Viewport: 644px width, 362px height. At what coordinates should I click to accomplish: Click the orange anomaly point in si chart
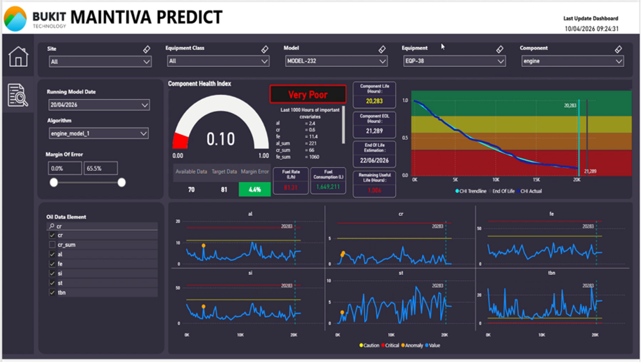tap(203, 306)
